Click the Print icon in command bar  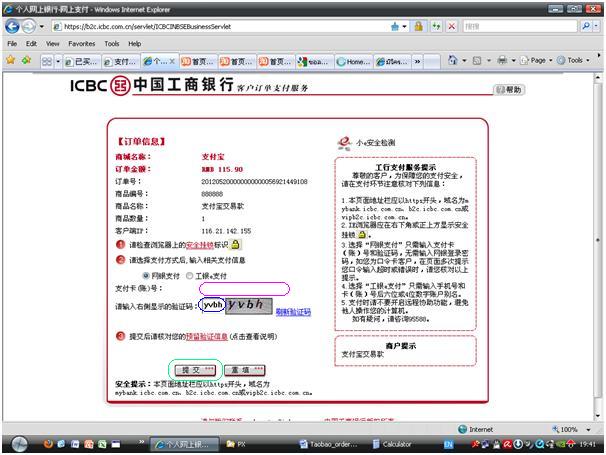point(502,60)
